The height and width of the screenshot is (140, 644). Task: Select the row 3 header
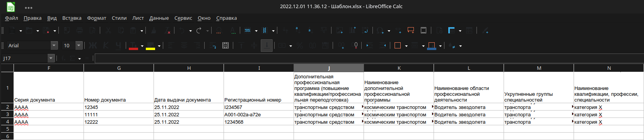[x=7, y=114]
